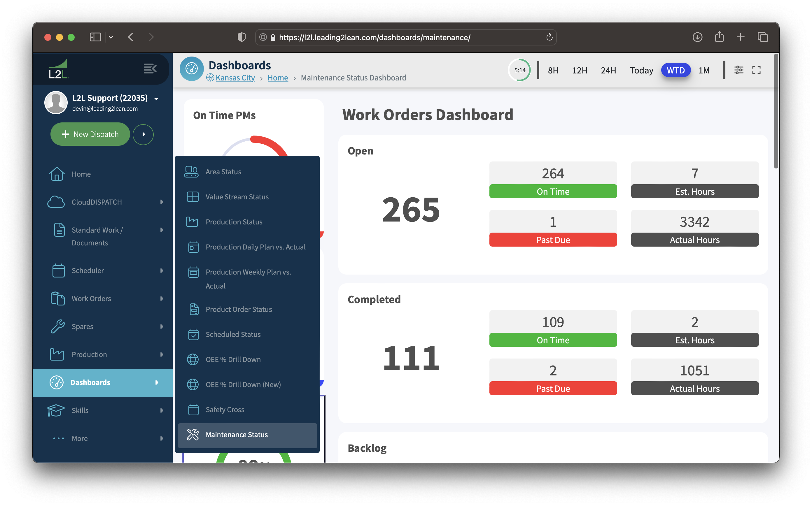Open Safari tab overview icon

point(762,37)
